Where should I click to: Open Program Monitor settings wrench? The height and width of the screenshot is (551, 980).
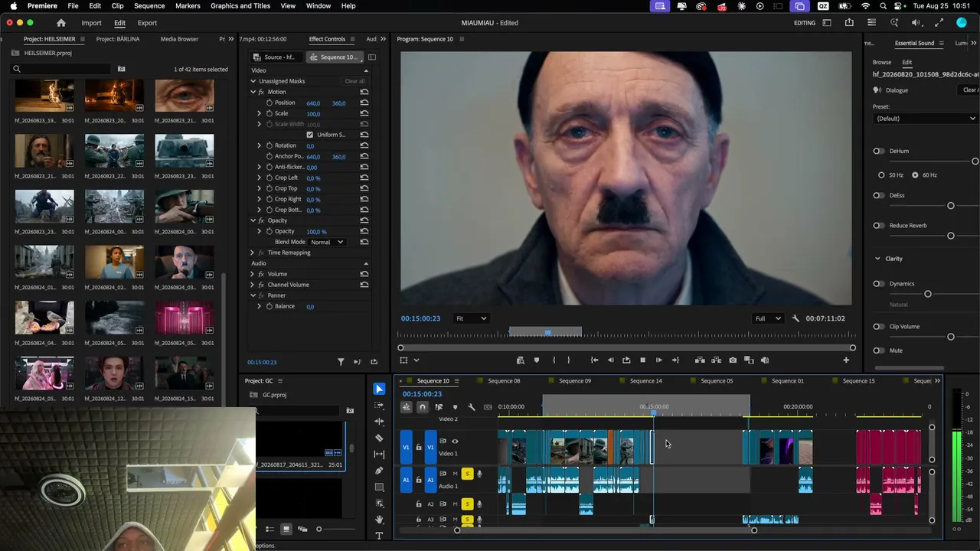795,318
